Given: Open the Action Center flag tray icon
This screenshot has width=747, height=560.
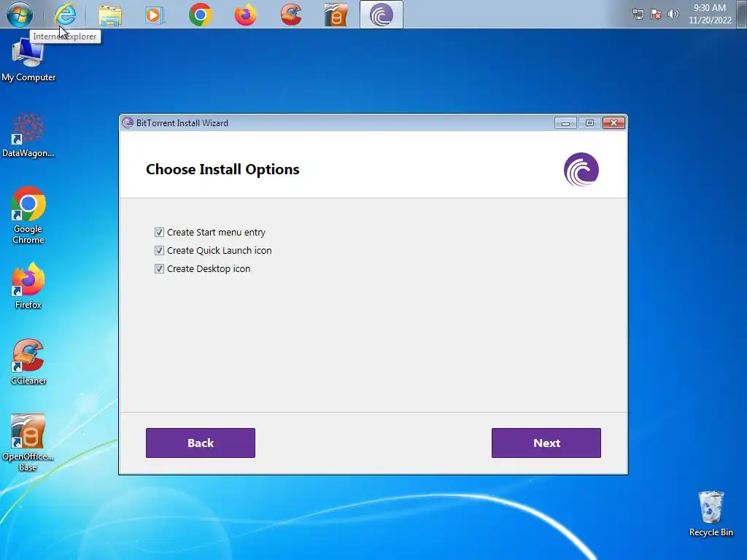Looking at the screenshot, I should [656, 15].
